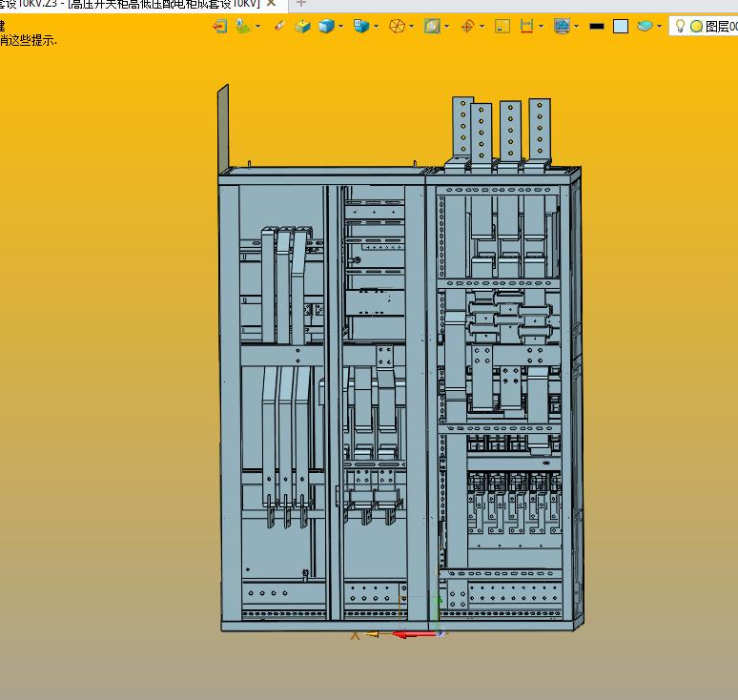Screen dimensions: 738x700
Task: Click the black line color swatch
Action: [597, 27]
